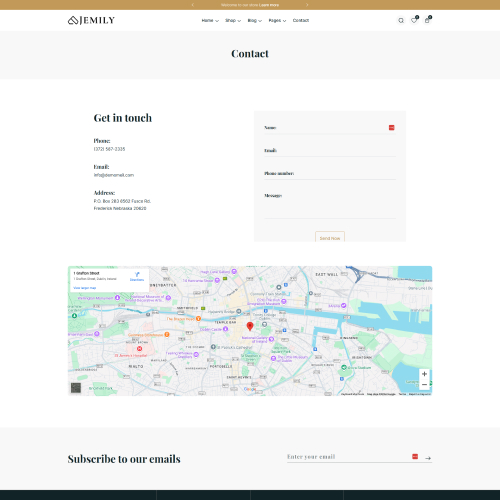Click the 1 Grafton Street title on map card
The width and height of the screenshot is (500, 500).
tap(86, 273)
